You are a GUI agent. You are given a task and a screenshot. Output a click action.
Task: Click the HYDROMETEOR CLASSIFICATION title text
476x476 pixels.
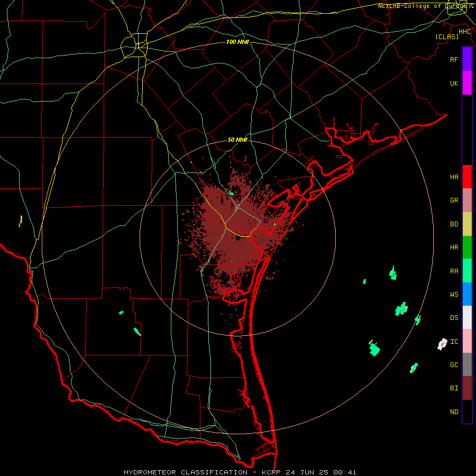pos(186,472)
